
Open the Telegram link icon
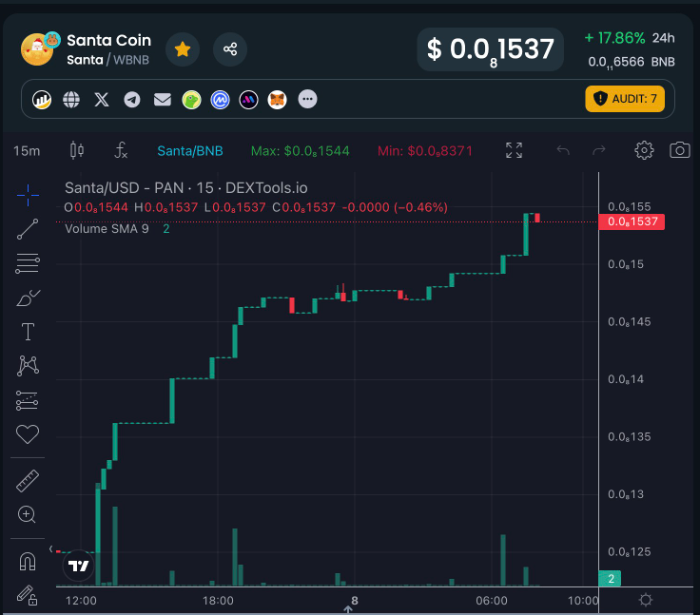[131, 99]
